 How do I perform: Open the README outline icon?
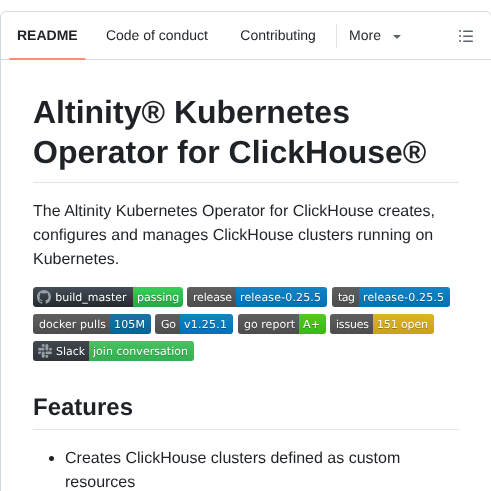click(x=466, y=36)
